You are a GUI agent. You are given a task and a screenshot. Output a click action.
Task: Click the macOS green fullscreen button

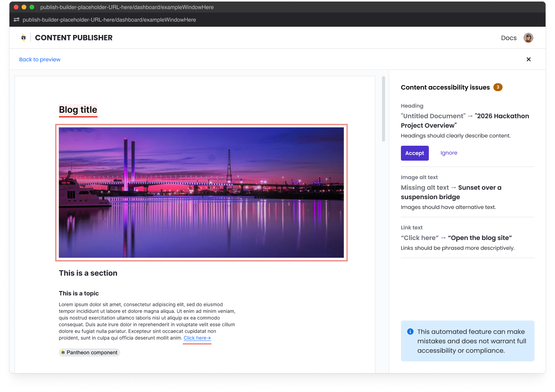(x=32, y=7)
